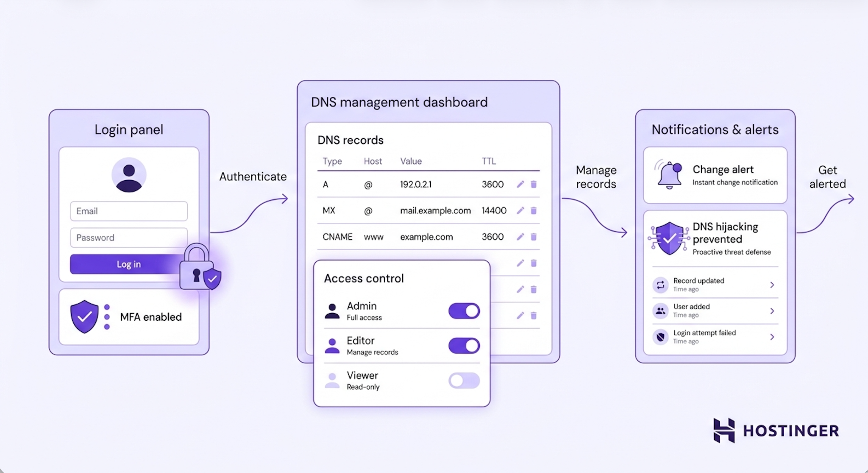Open the User added notification
868x473 pixels.
pyautogui.click(x=715, y=311)
